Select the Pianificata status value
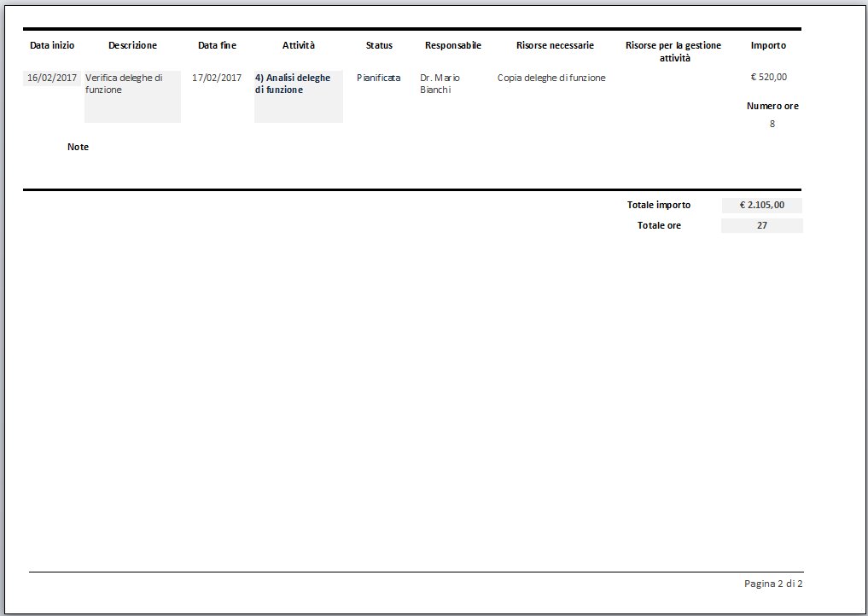868x616 pixels. [379, 78]
